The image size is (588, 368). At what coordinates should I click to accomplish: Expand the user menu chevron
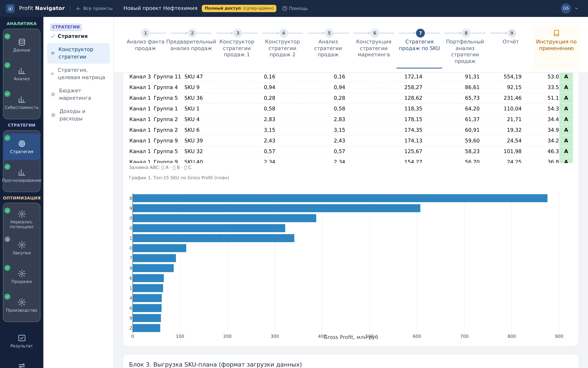577,8
